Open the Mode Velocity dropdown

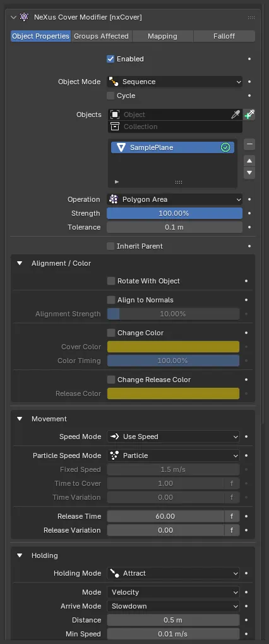tap(173, 592)
